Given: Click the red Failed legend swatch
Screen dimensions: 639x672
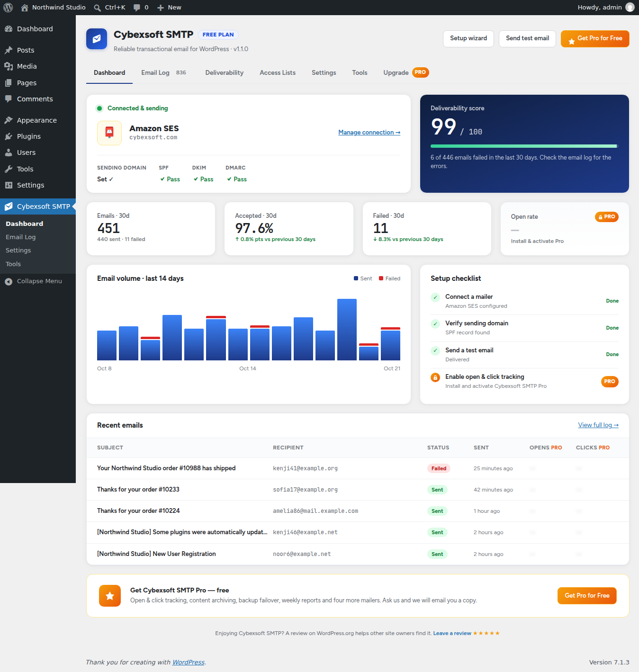Looking at the screenshot, I should 381,278.
